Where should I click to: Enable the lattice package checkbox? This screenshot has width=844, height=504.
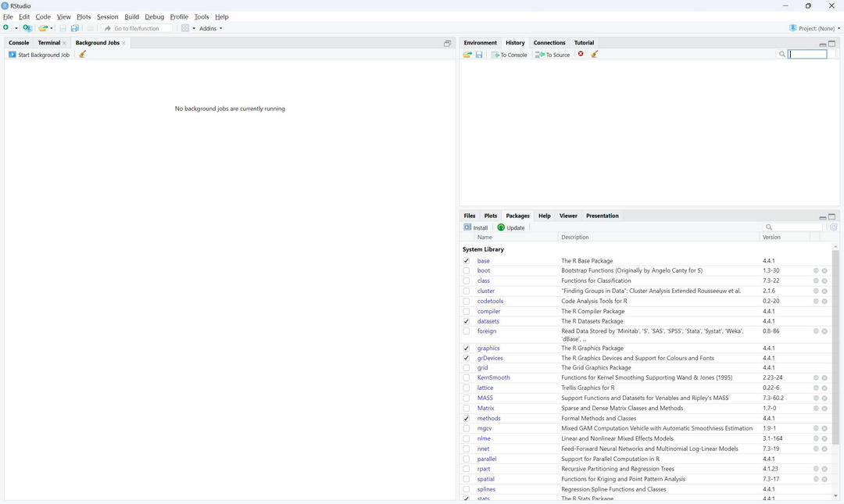point(466,388)
